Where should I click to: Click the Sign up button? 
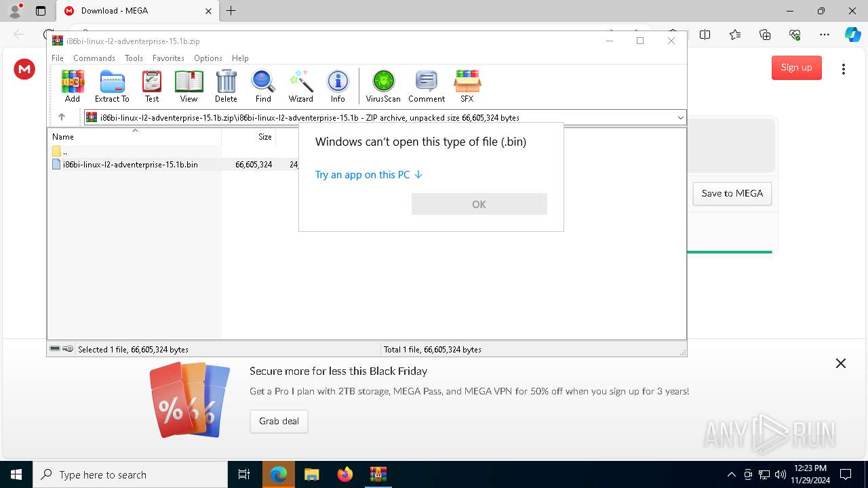797,67
